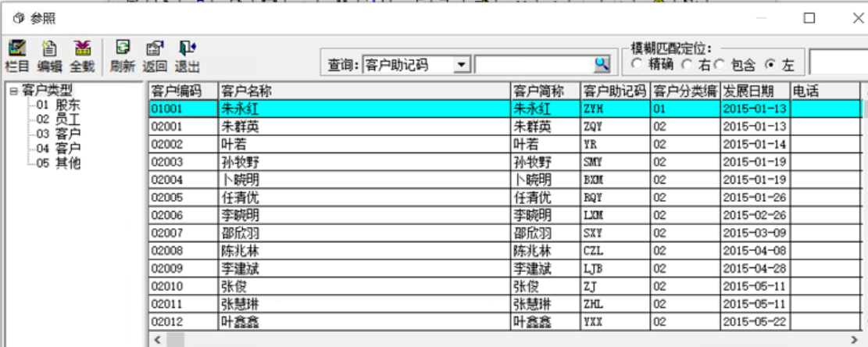Viewport: 868px width, 347px height.
Task: Click customer name cell 陈兆林
Action: [364, 251]
